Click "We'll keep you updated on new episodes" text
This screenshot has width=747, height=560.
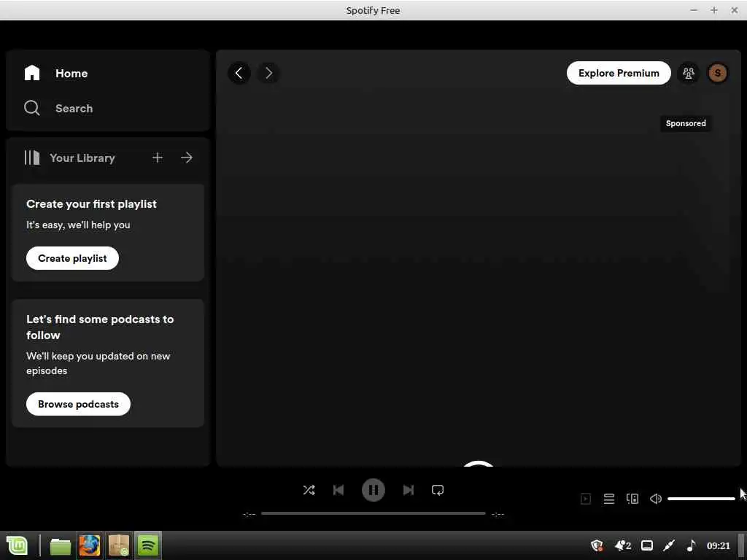(x=98, y=363)
